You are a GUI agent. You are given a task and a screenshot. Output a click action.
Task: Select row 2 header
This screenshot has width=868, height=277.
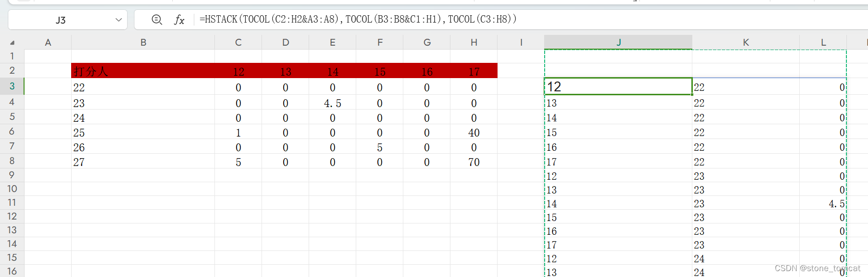[12, 70]
